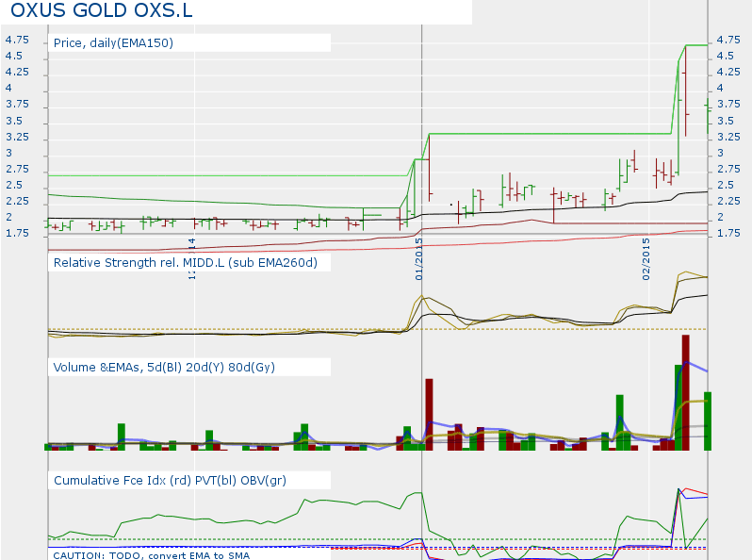Click the 2 value on right price axis

tap(720, 217)
